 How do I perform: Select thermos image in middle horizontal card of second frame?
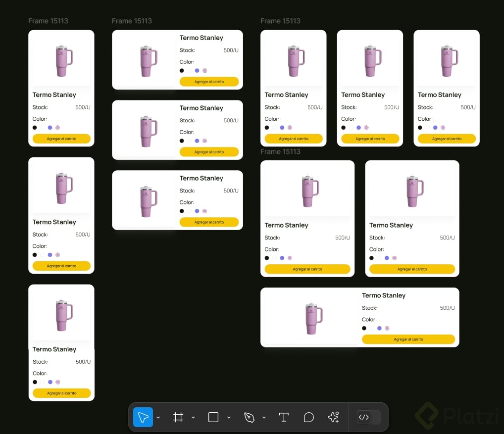click(x=149, y=131)
